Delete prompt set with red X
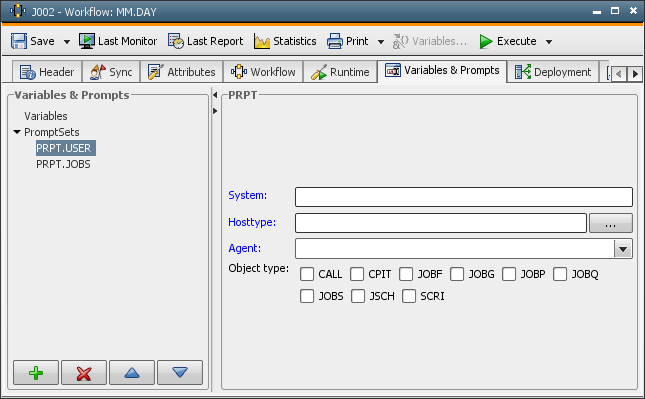This screenshot has width=645, height=399. [84, 373]
